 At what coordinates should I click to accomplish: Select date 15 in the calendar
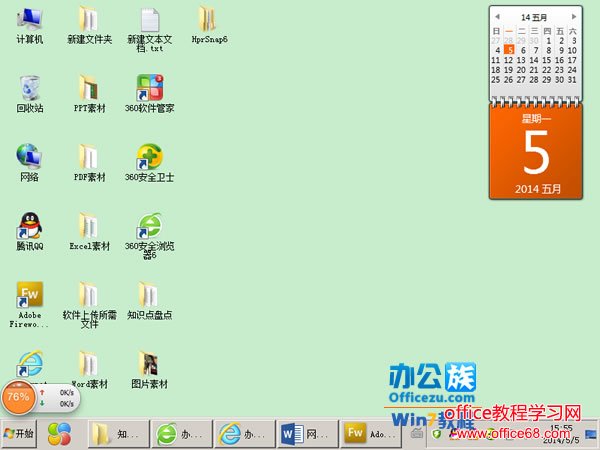pos(547,60)
